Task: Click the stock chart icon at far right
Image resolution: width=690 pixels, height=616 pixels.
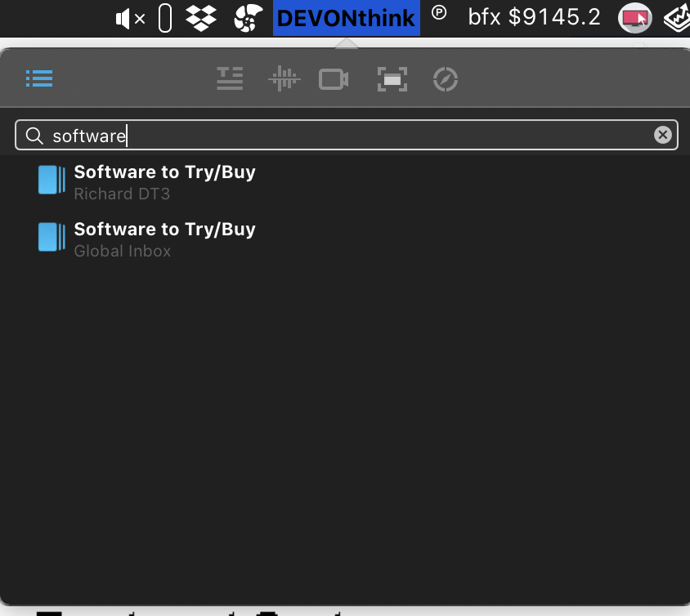Action: point(676,16)
